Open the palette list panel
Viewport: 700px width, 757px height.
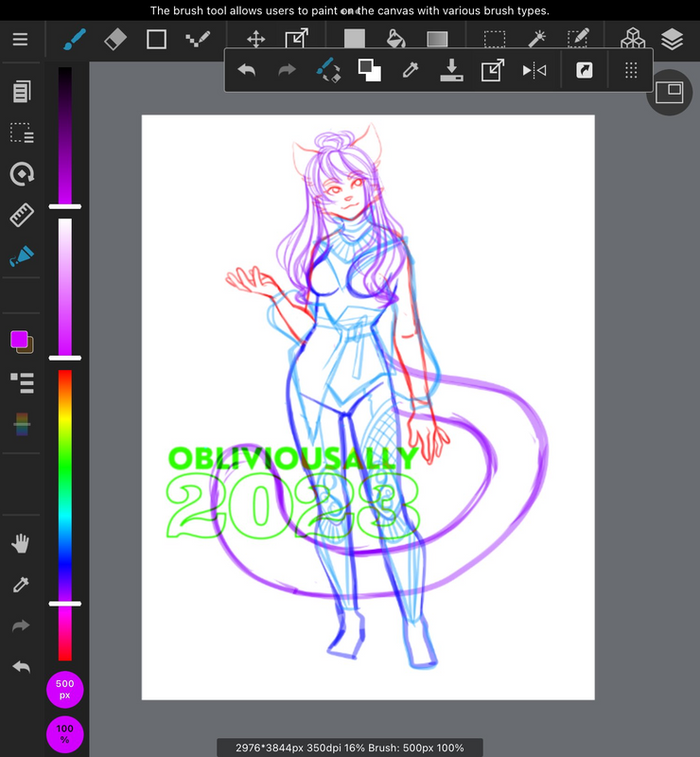22,383
